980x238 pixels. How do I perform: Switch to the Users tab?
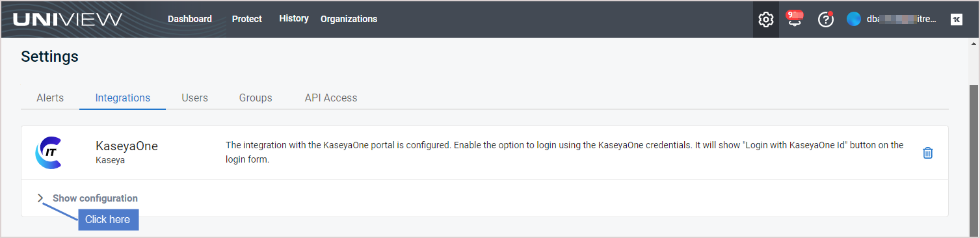[194, 98]
